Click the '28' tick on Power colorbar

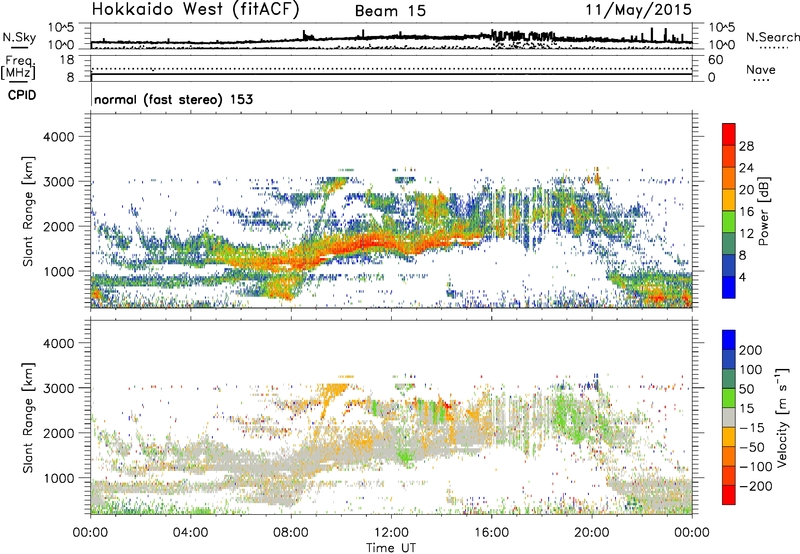coord(746,146)
